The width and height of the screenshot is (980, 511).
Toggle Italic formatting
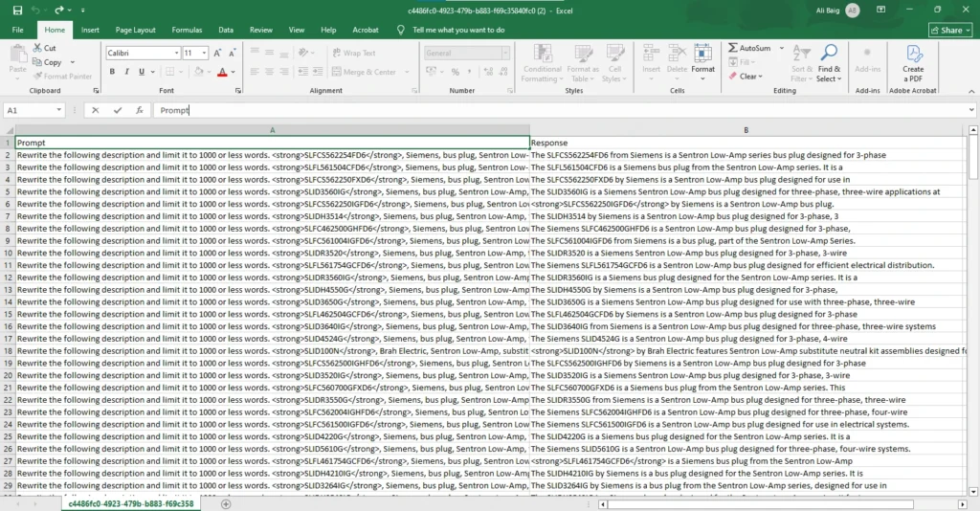click(126, 72)
